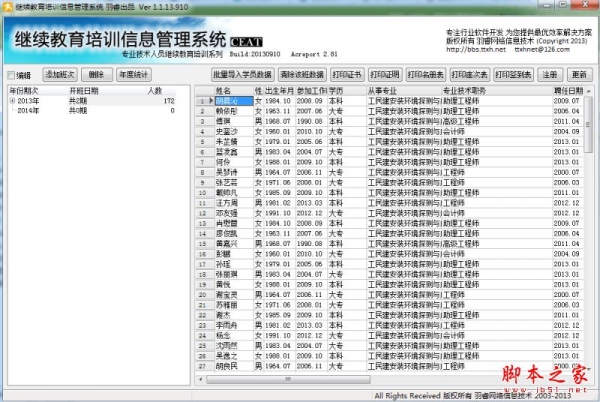Image resolution: width=600 pixels, height=402 pixels.
Task: Click 清除该班数据 clear class data button
Action: [302, 75]
